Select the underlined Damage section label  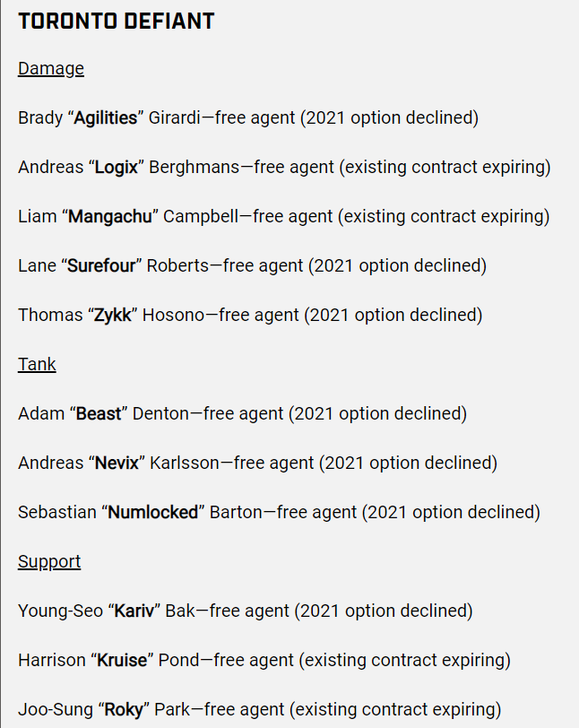tap(51, 69)
